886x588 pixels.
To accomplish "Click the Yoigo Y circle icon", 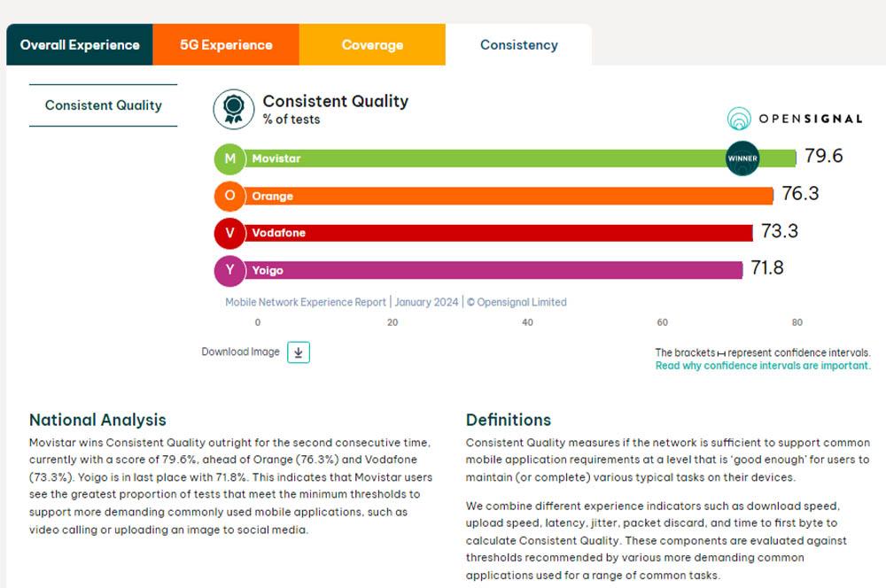I will [x=229, y=270].
